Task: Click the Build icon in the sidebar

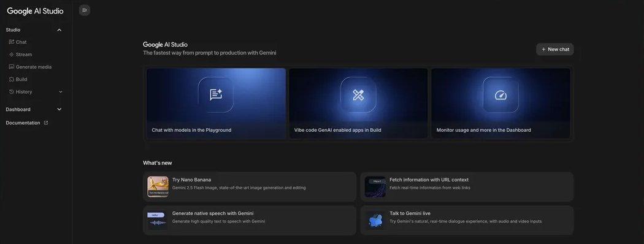Action: click(12, 79)
